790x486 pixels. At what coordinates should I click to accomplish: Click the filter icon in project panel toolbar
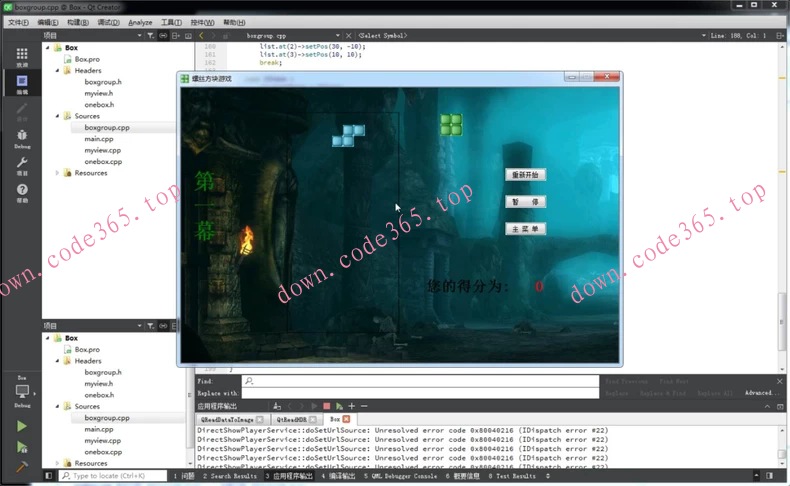click(x=151, y=36)
